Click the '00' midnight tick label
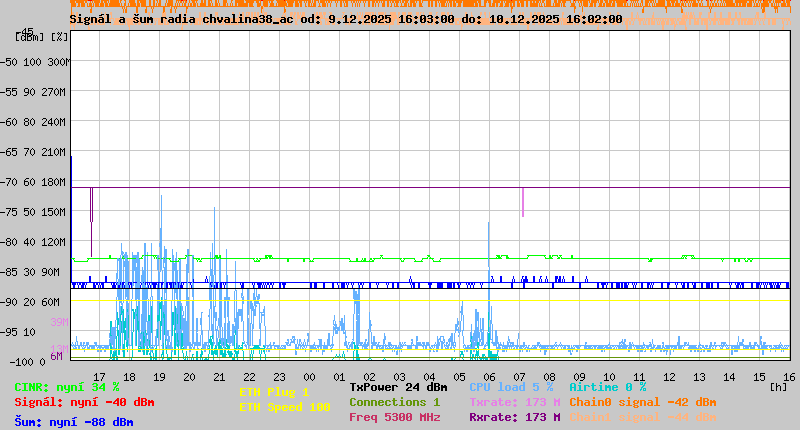The width and height of the screenshot is (800, 430). [310, 377]
